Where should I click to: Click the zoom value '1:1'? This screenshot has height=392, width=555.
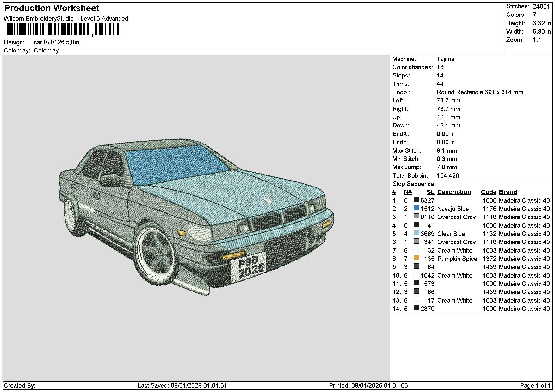[x=537, y=40]
